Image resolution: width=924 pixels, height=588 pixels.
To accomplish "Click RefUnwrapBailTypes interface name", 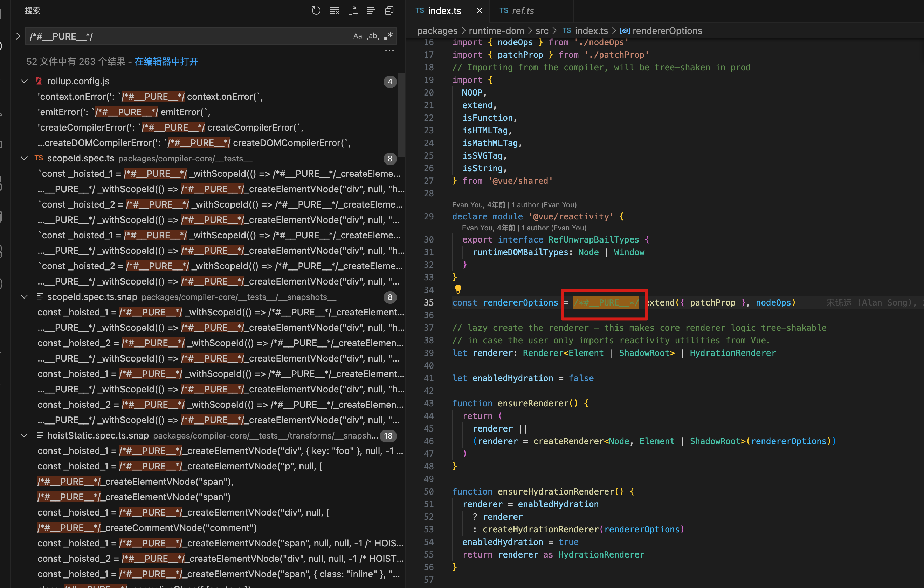I will pos(593,239).
